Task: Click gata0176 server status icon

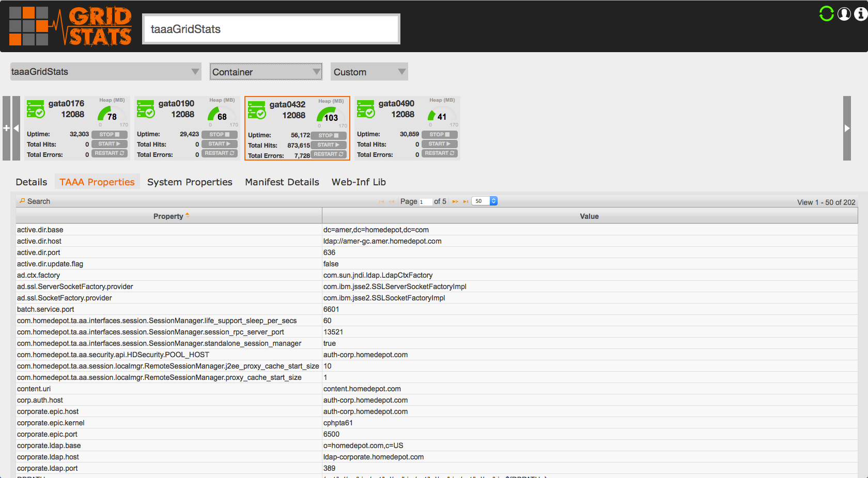Action: click(36, 109)
